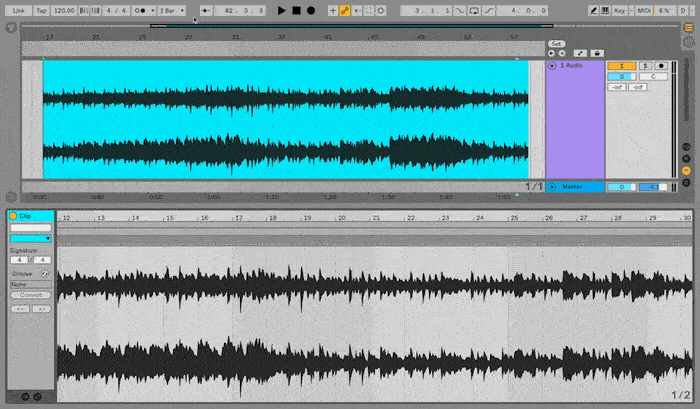Screen dimensions: 700x409
Task: Click the Groove hot-swap icon
Action: [x=45, y=274]
